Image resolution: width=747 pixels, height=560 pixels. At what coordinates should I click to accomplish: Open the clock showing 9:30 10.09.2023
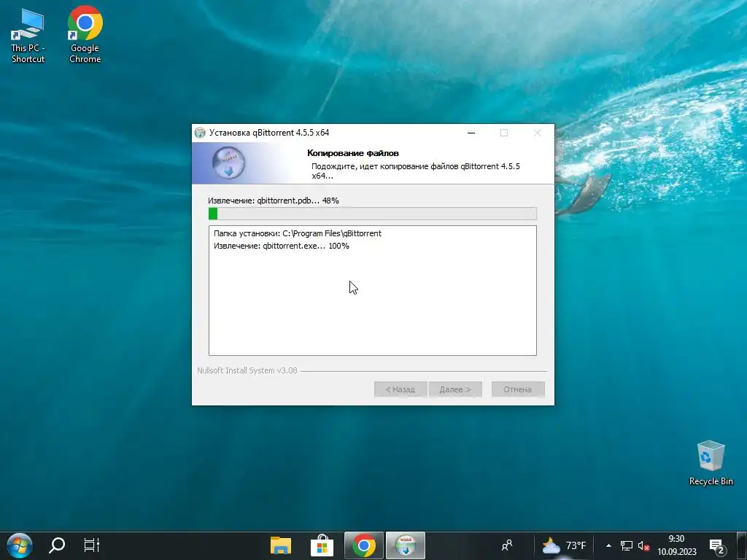(676, 545)
